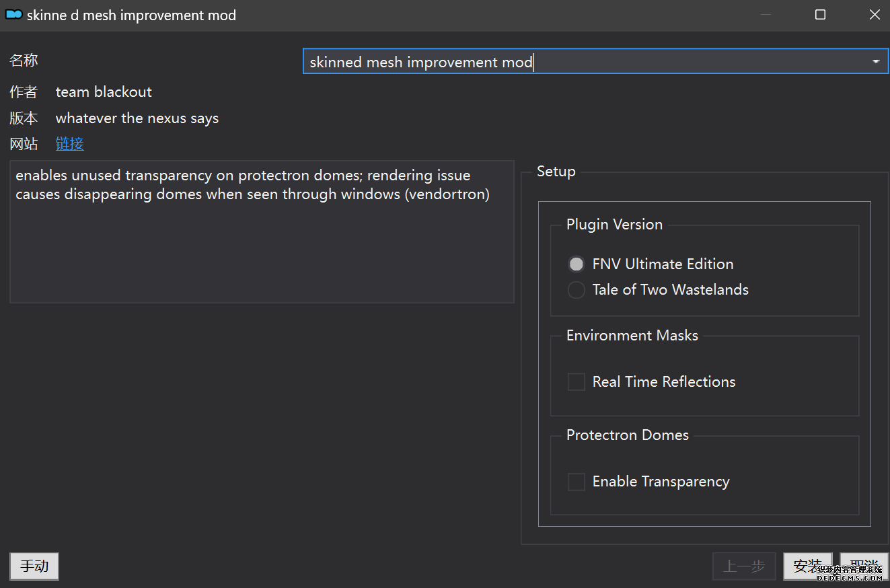This screenshot has width=890, height=588.
Task: Choose Tale of Two Wastelands option
Action: pyautogui.click(x=577, y=290)
